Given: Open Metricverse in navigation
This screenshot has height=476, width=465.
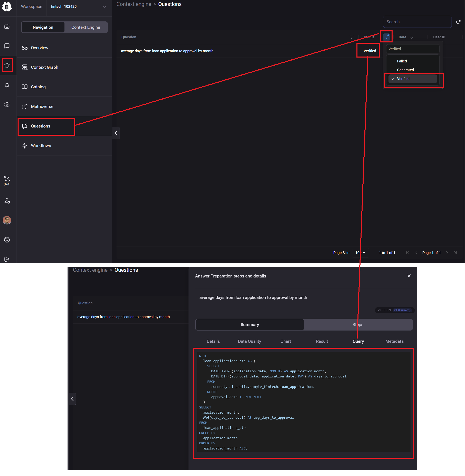Looking at the screenshot, I should (42, 107).
